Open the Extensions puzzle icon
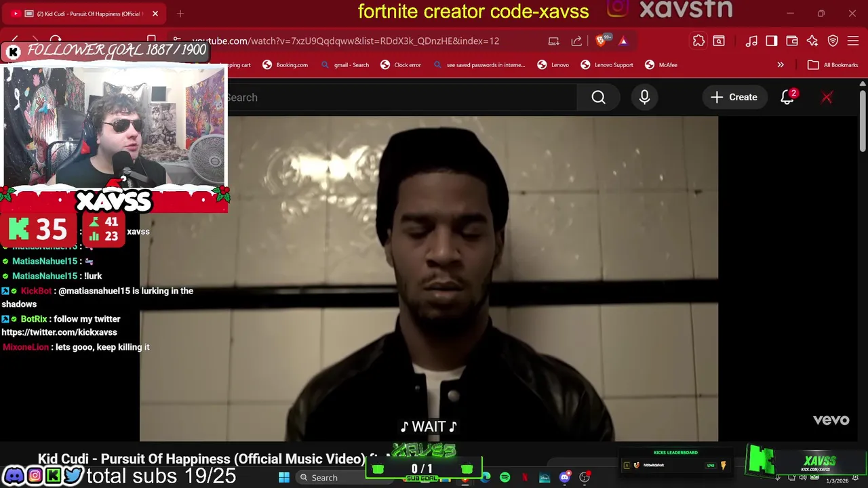The height and width of the screenshot is (488, 868). 698,41
